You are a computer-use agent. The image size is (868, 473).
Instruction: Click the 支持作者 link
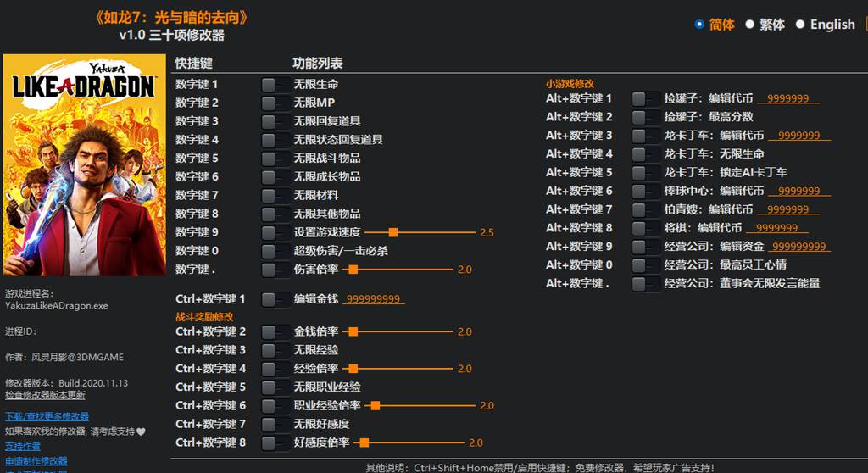click(23, 446)
